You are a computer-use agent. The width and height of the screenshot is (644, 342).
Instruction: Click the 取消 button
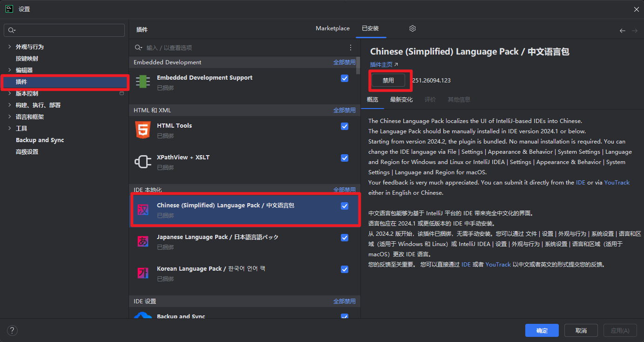(x=581, y=330)
